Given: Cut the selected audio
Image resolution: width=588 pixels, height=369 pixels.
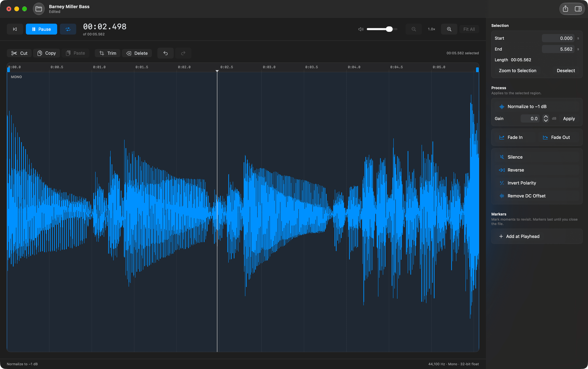Looking at the screenshot, I should point(19,53).
